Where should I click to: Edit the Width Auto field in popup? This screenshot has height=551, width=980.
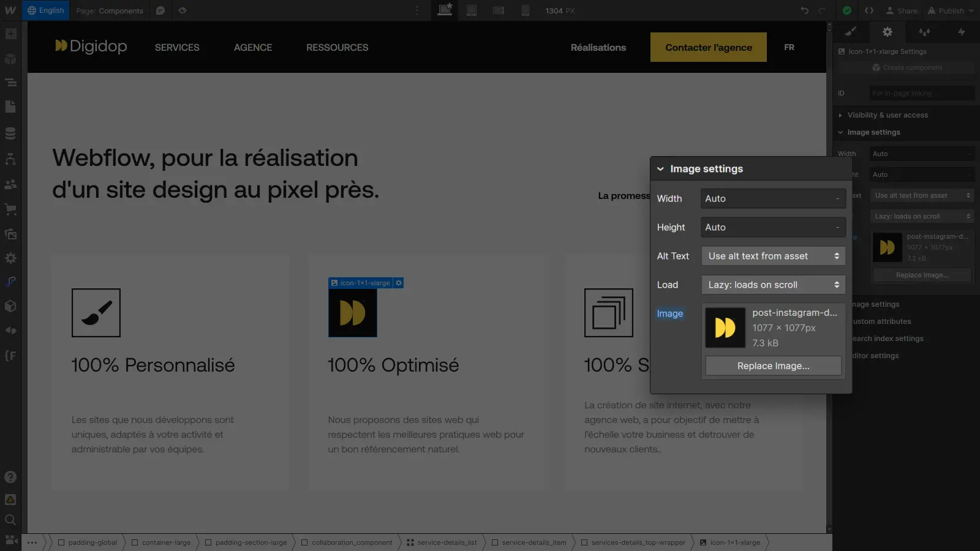pyautogui.click(x=773, y=198)
